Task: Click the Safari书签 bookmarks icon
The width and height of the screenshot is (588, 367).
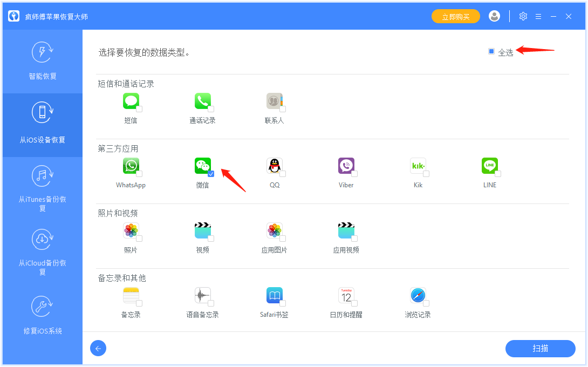Action: (275, 295)
